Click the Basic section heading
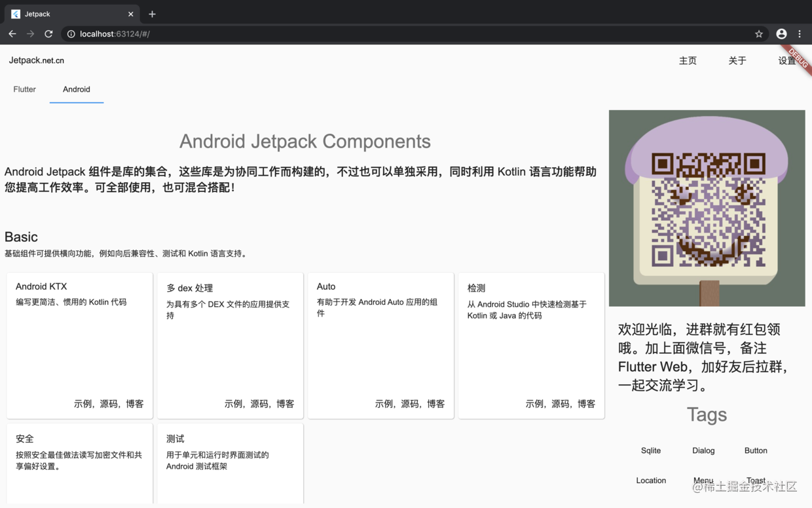The width and height of the screenshot is (812, 508). click(21, 237)
